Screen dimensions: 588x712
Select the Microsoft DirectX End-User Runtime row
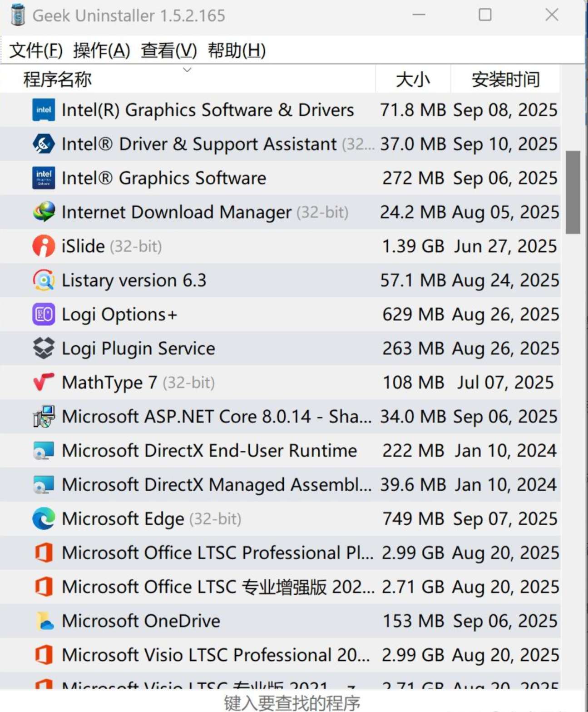pyautogui.click(x=209, y=451)
